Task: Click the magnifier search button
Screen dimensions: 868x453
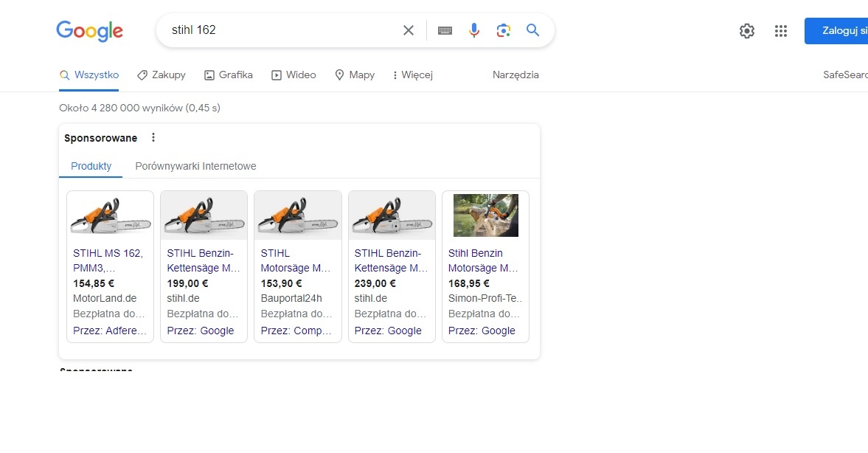Action: click(x=532, y=30)
